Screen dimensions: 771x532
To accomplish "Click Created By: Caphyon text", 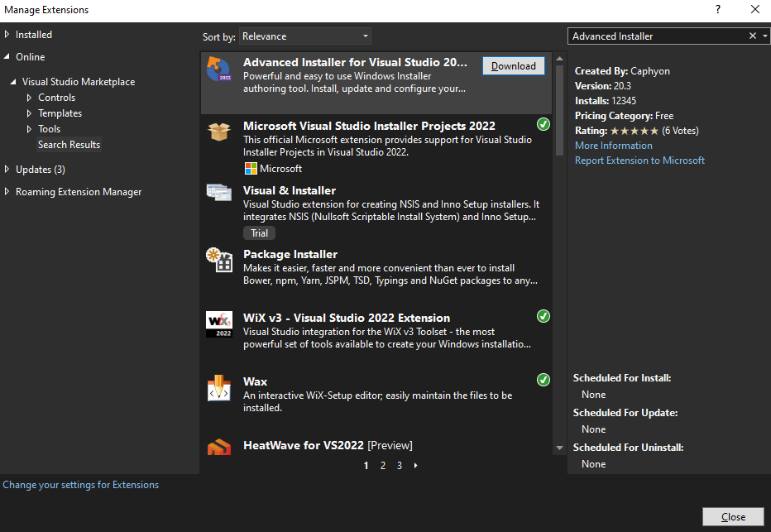I will coord(622,71).
